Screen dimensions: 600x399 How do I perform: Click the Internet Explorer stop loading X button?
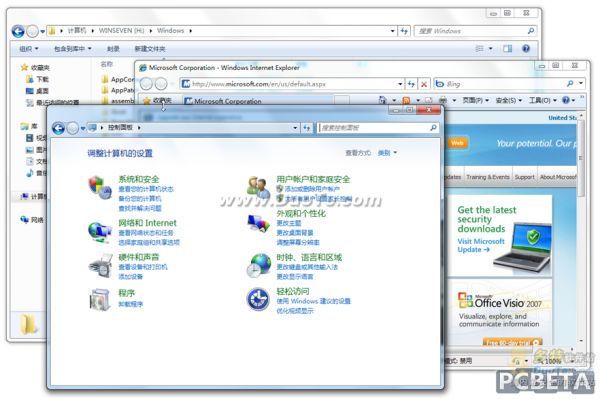424,84
